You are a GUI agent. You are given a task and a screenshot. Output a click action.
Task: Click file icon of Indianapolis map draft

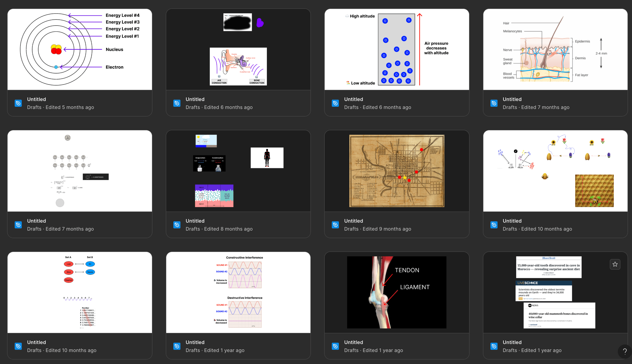(335, 225)
